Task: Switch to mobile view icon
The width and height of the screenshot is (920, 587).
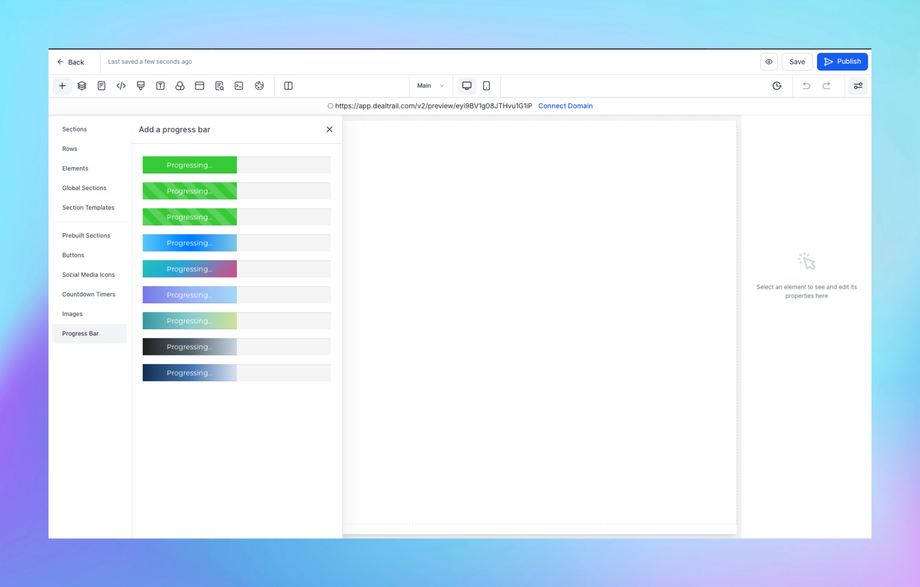Action: tap(486, 86)
